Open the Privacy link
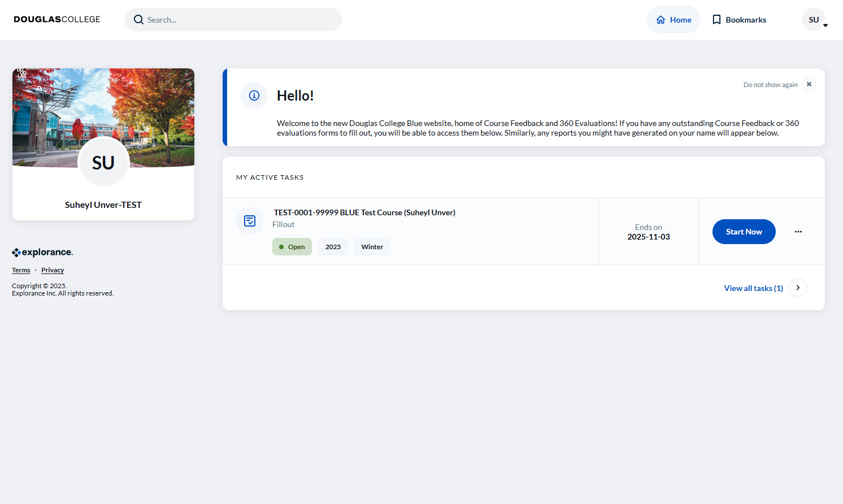Image resolution: width=843 pixels, height=504 pixels. (x=53, y=270)
